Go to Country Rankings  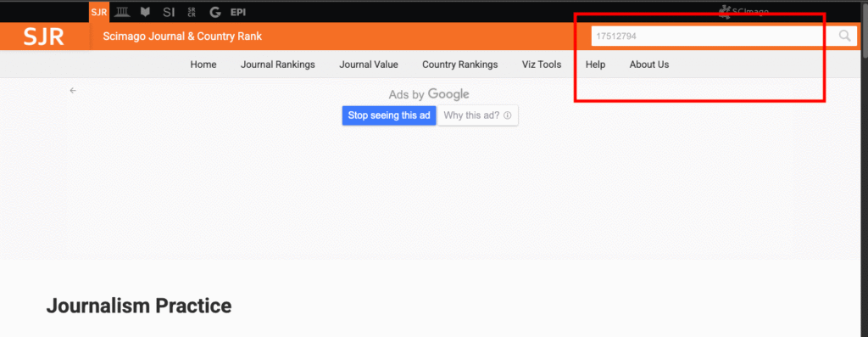[x=460, y=65]
